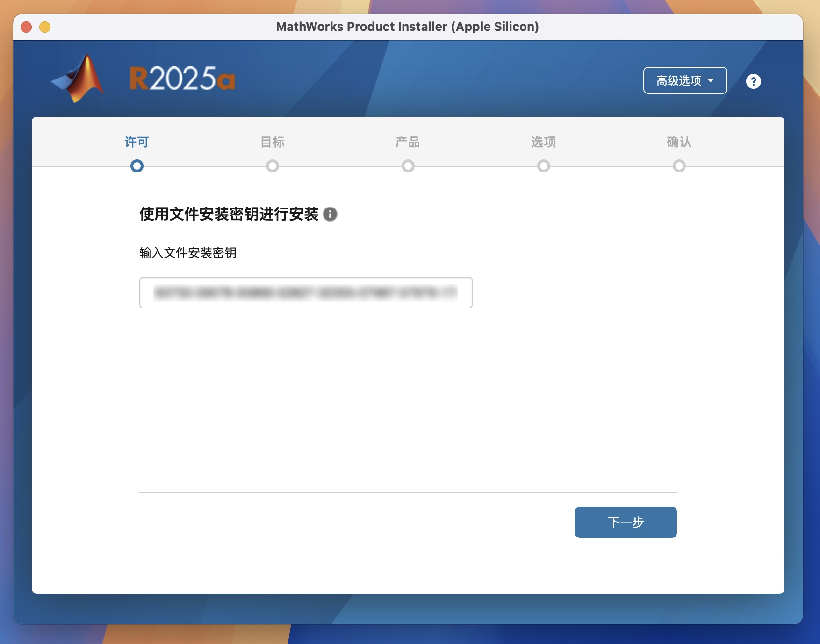
Task: Open the 高级选项 dropdown
Action: (685, 80)
